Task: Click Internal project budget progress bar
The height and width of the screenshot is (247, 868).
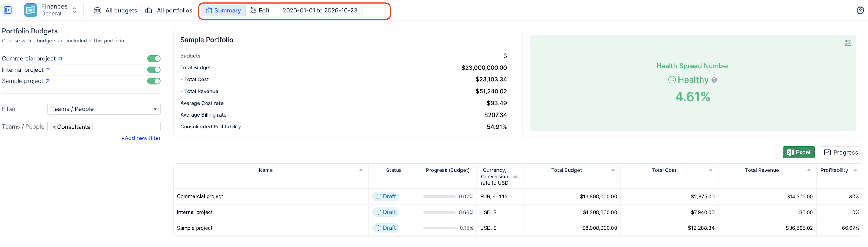Action: tap(439, 212)
